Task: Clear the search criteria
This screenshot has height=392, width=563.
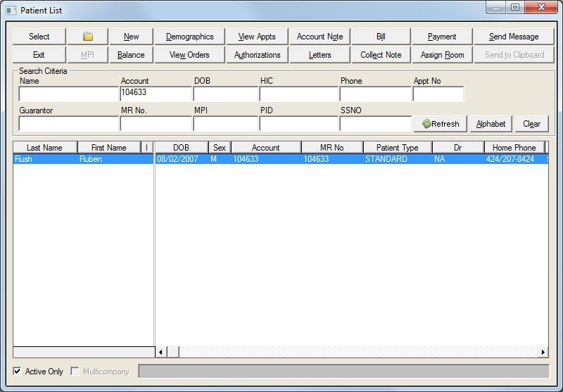Action: click(x=531, y=124)
